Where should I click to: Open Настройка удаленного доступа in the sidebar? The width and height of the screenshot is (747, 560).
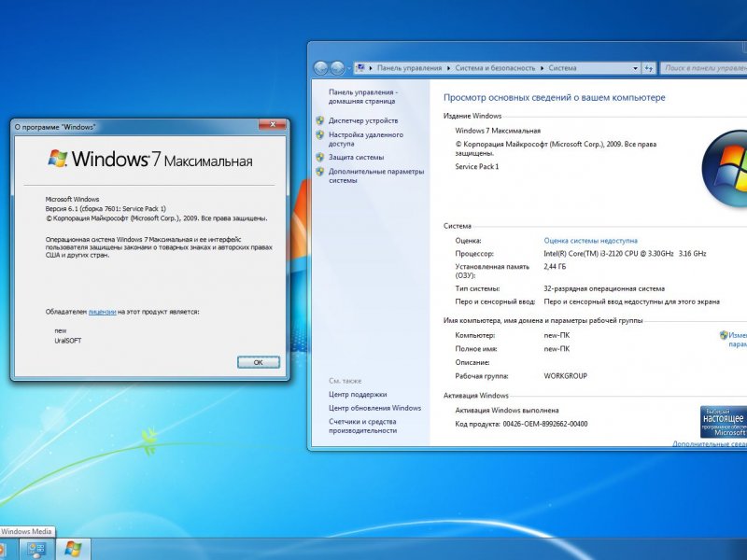pyautogui.click(x=366, y=139)
